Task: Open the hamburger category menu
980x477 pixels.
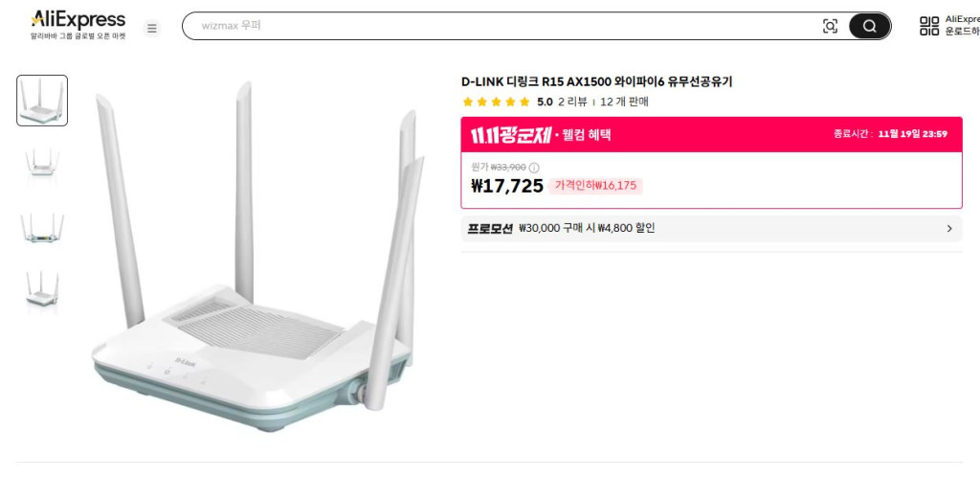Action: click(x=151, y=28)
